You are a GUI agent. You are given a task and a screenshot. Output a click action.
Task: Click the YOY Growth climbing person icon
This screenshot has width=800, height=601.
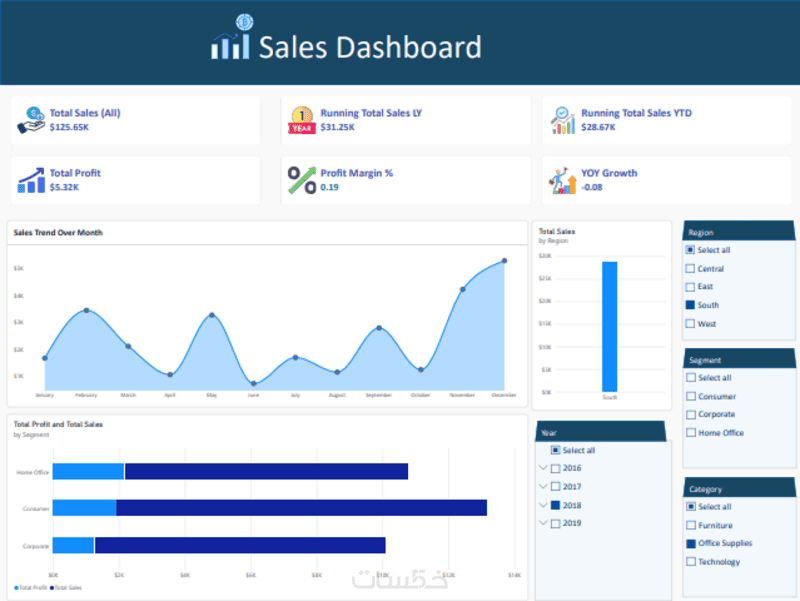pos(563,180)
